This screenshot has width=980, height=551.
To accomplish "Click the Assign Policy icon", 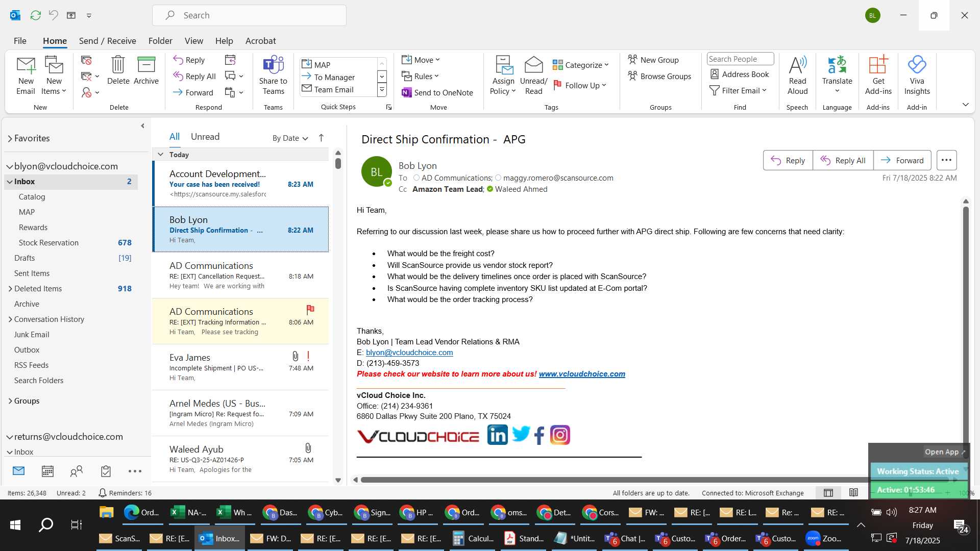I will coord(503,65).
